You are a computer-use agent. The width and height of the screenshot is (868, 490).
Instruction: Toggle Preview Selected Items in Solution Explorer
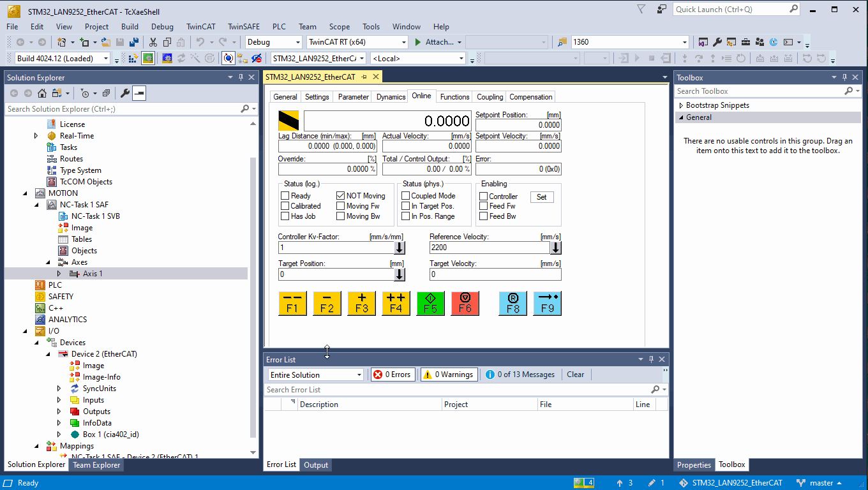(x=139, y=93)
